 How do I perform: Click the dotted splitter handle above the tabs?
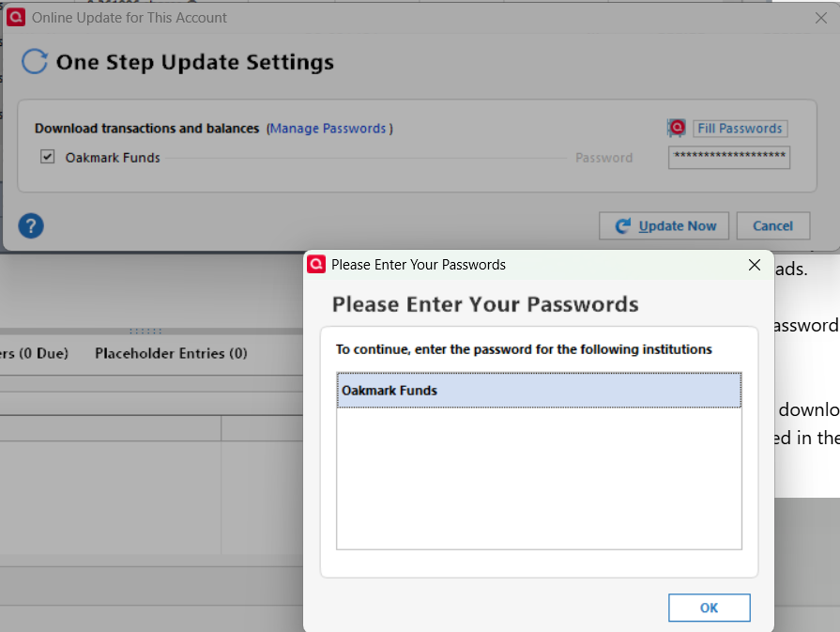pos(145,331)
